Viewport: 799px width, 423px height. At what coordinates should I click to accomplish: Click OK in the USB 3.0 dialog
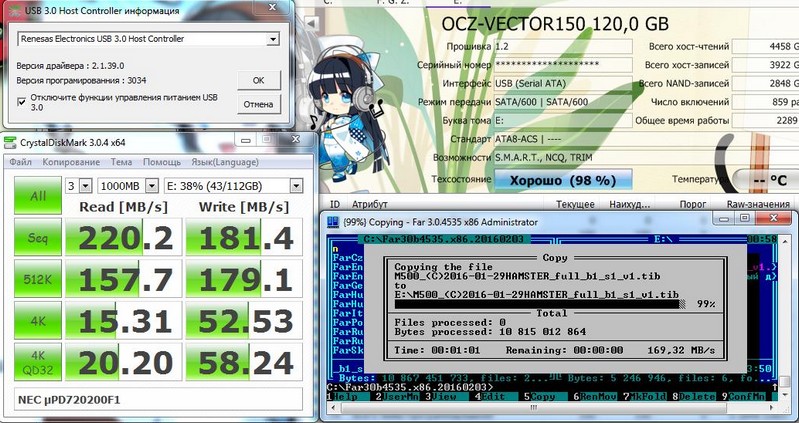coord(259,81)
